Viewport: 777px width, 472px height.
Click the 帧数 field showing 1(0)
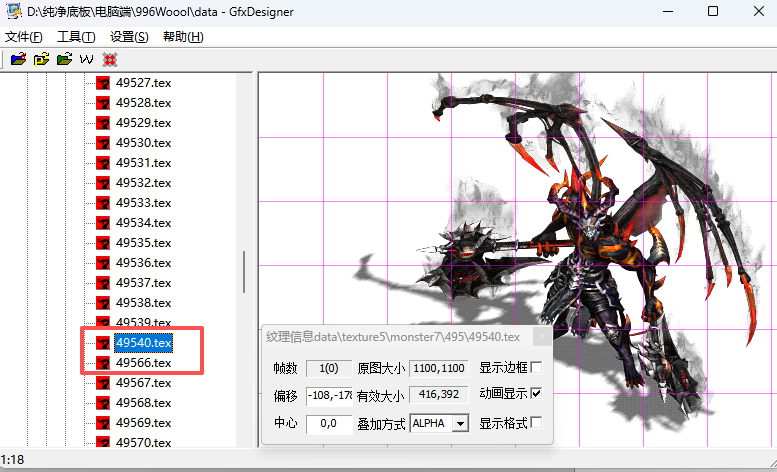pos(329,368)
